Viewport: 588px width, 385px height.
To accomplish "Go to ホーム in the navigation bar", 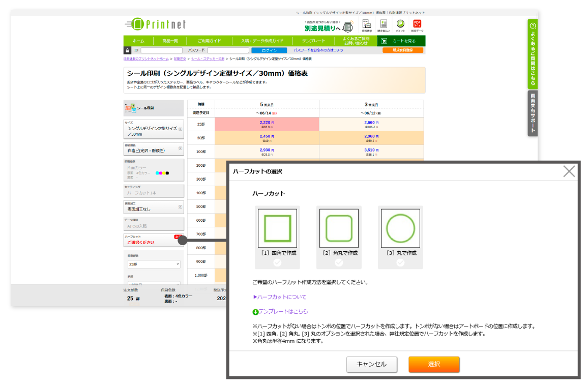I will [x=138, y=41].
